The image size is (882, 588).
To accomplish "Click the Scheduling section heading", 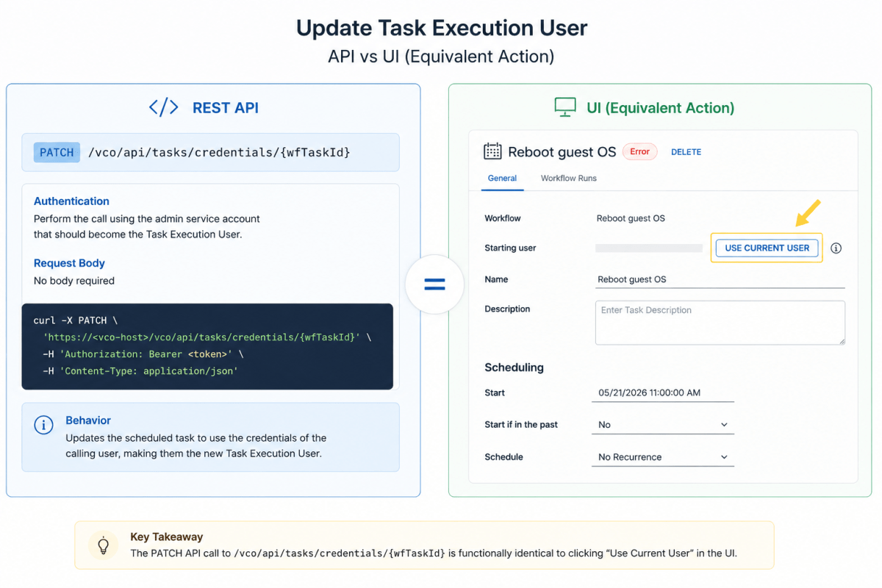I will (514, 367).
